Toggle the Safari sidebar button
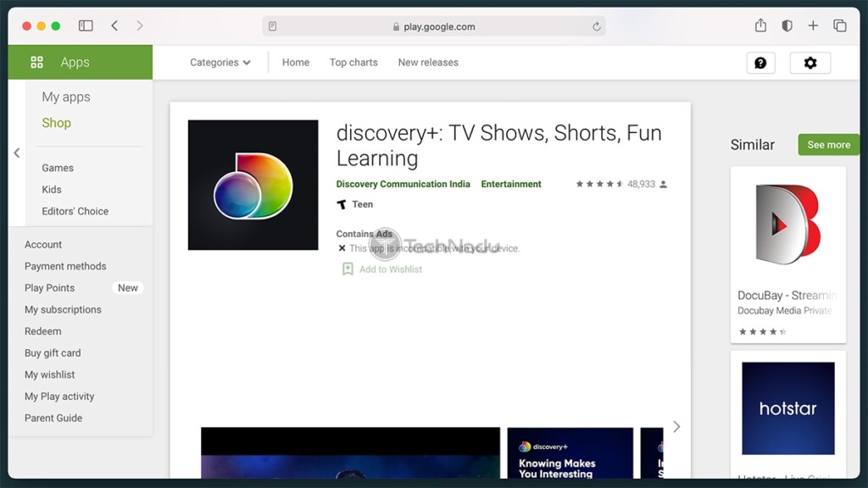The width and height of the screenshot is (868, 488). point(86,26)
